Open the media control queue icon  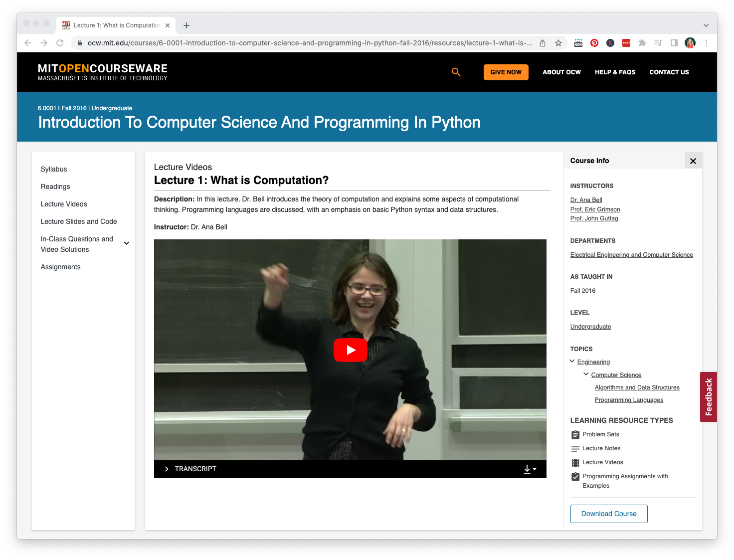click(658, 43)
